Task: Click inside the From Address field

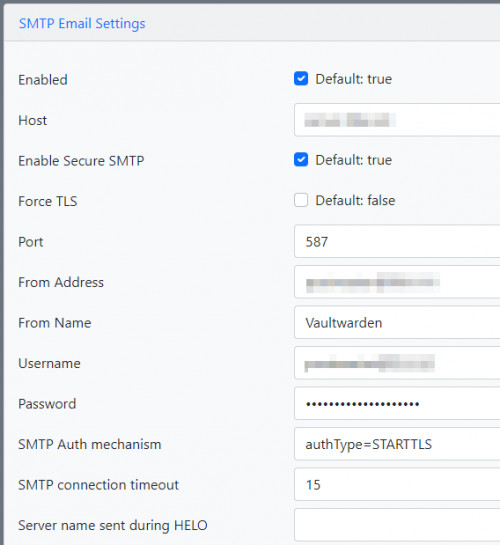Action: [397, 282]
